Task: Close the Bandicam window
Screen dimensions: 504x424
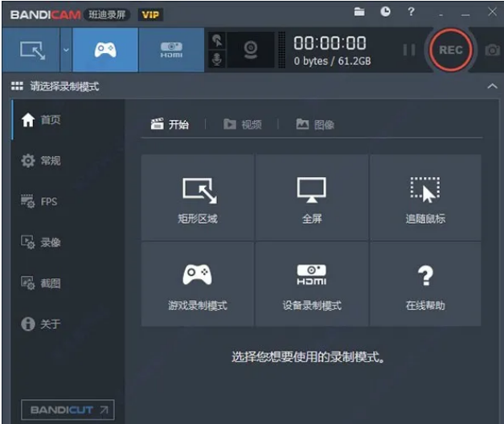Action: [x=492, y=12]
